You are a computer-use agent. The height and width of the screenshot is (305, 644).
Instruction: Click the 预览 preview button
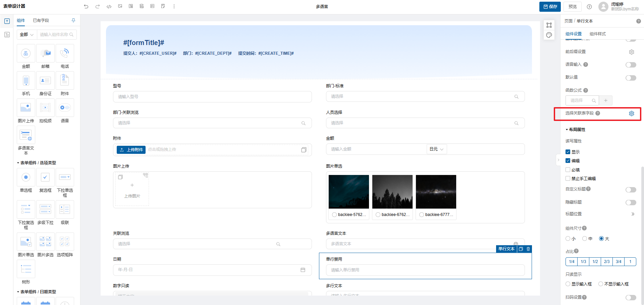pyautogui.click(x=573, y=7)
